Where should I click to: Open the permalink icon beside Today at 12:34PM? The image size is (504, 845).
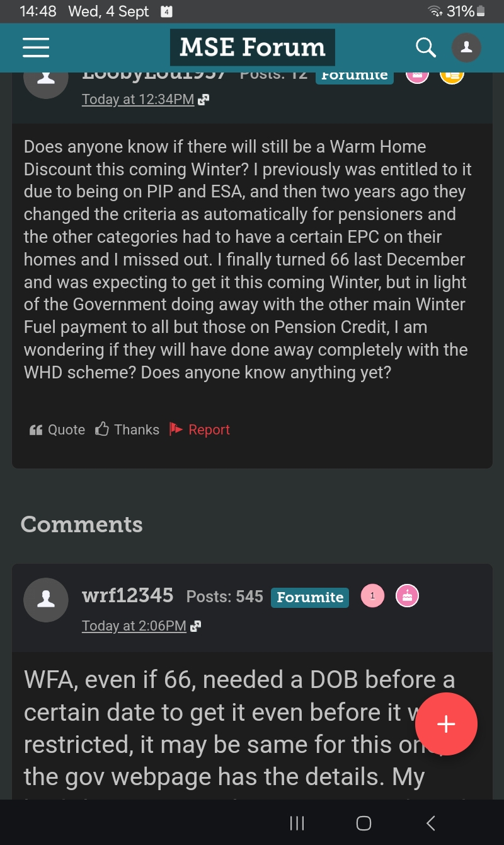tap(203, 100)
